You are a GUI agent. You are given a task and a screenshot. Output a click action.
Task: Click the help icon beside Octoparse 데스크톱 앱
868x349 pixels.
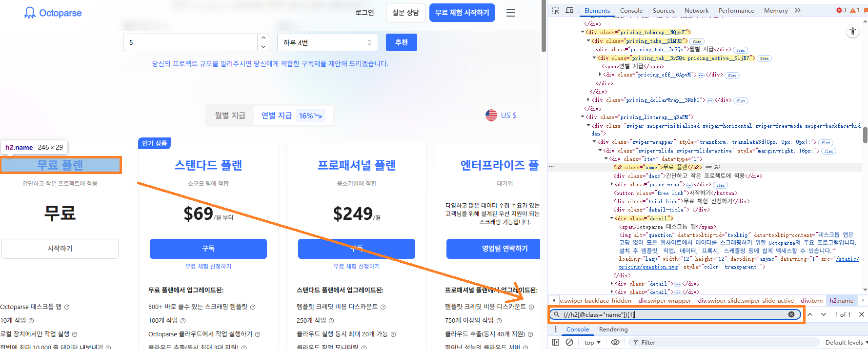pyautogui.click(x=67, y=307)
